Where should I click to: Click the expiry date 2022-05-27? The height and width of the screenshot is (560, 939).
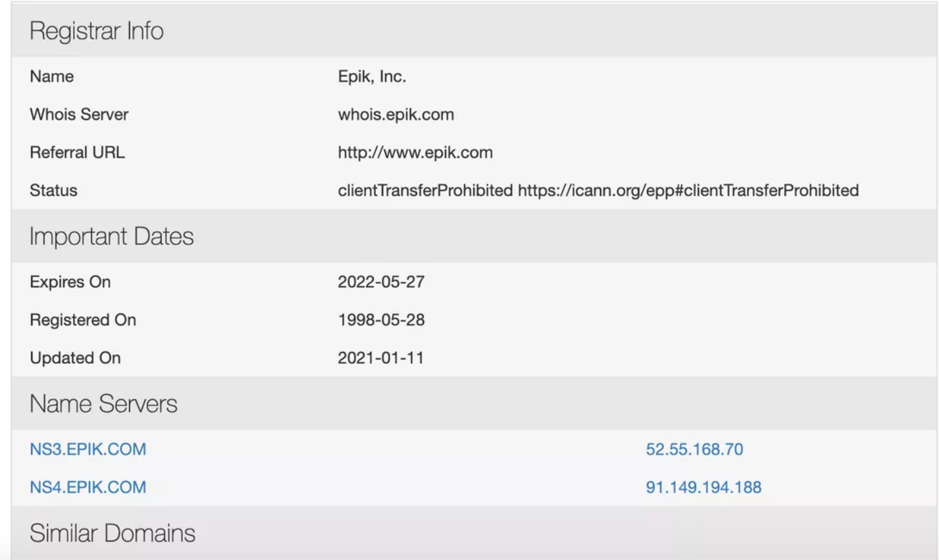pos(381,282)
